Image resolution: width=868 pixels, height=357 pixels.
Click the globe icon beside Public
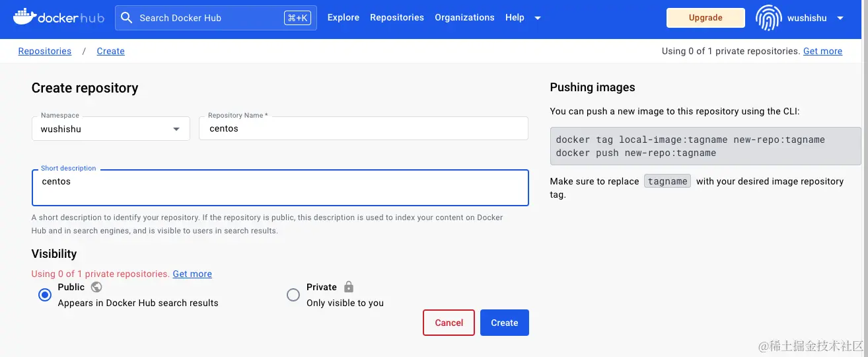point(96,287)
